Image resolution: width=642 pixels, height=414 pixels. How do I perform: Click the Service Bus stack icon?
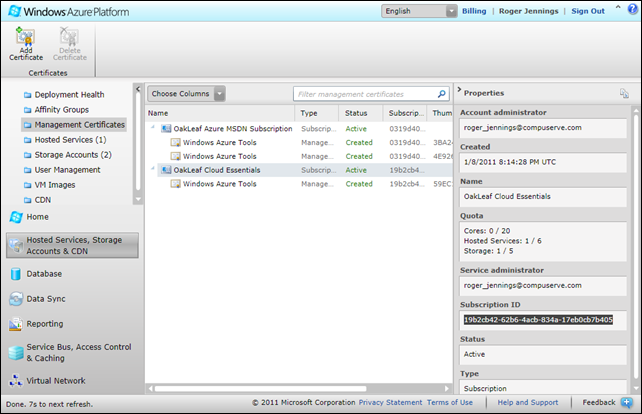16,353
